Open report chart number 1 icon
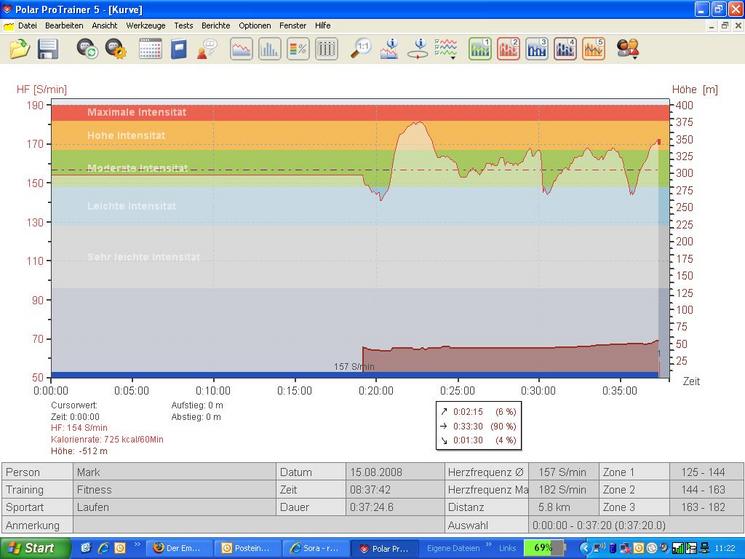 pyautogui.click(x=480, y=48)
